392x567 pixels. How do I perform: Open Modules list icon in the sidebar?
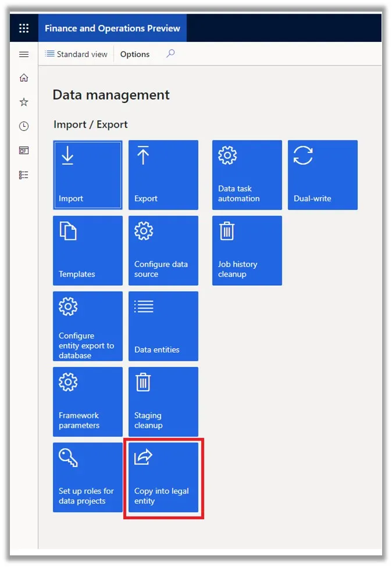tap(24, 175)
